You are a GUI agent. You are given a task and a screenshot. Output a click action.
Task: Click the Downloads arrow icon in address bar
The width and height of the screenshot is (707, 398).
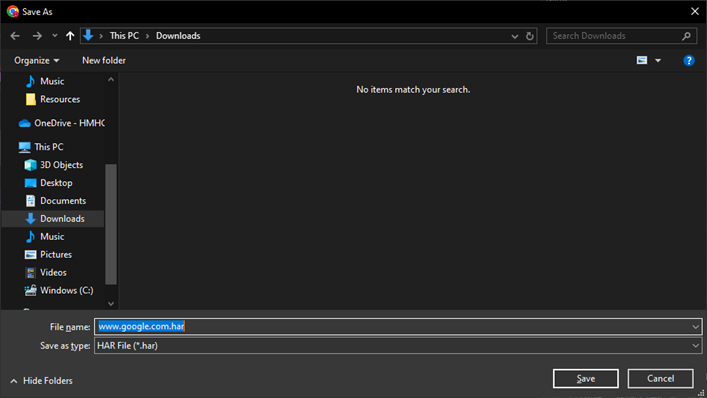[88, 35]
